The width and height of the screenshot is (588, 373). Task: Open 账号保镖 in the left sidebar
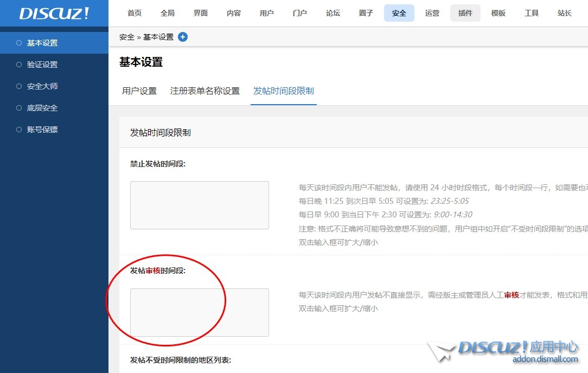(x=42, y=130)
